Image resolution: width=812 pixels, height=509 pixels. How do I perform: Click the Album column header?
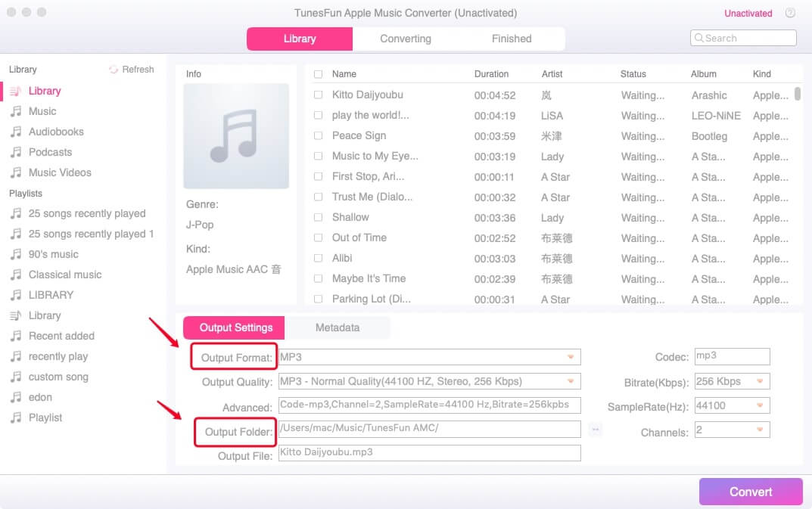tap(703, 74)
